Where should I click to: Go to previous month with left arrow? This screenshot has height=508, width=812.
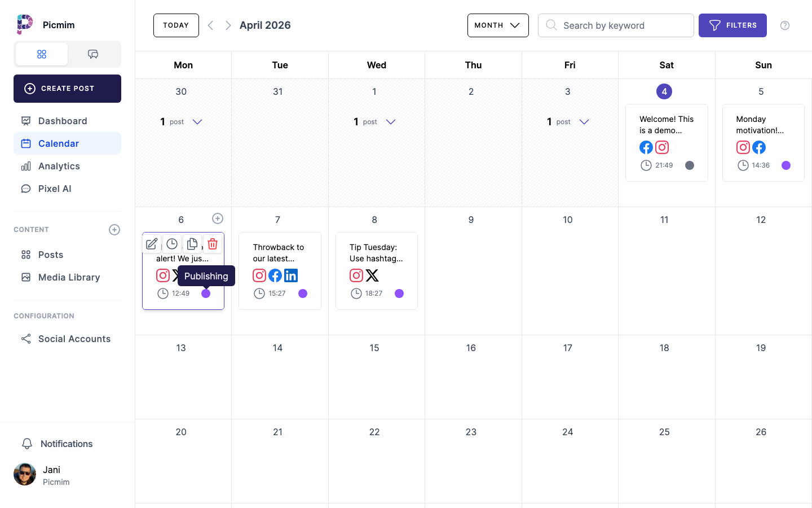coord(211,25)
